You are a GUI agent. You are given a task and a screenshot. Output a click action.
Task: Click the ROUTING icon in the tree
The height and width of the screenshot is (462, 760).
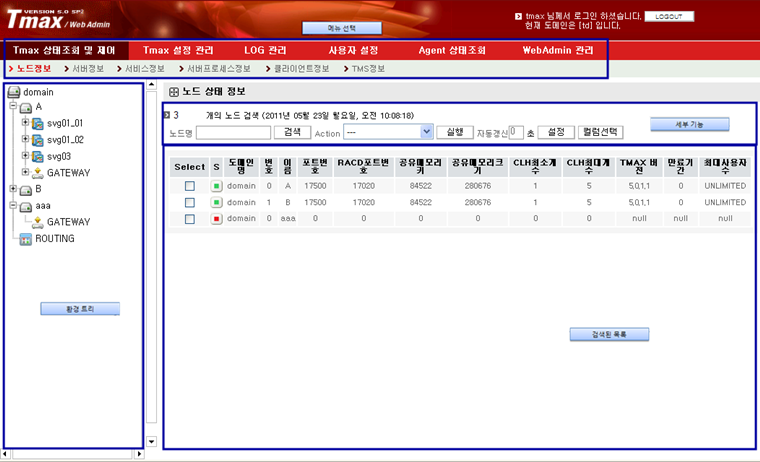(25, 239)
